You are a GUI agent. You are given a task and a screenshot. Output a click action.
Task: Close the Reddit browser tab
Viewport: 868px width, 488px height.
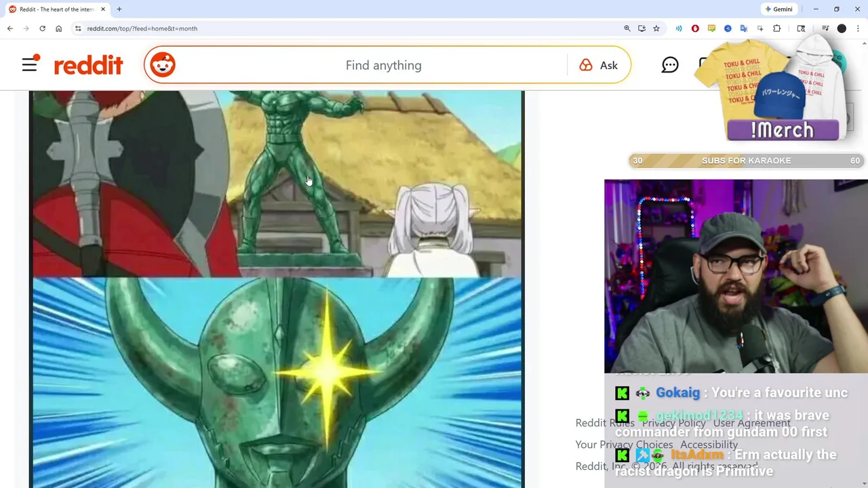103,9
